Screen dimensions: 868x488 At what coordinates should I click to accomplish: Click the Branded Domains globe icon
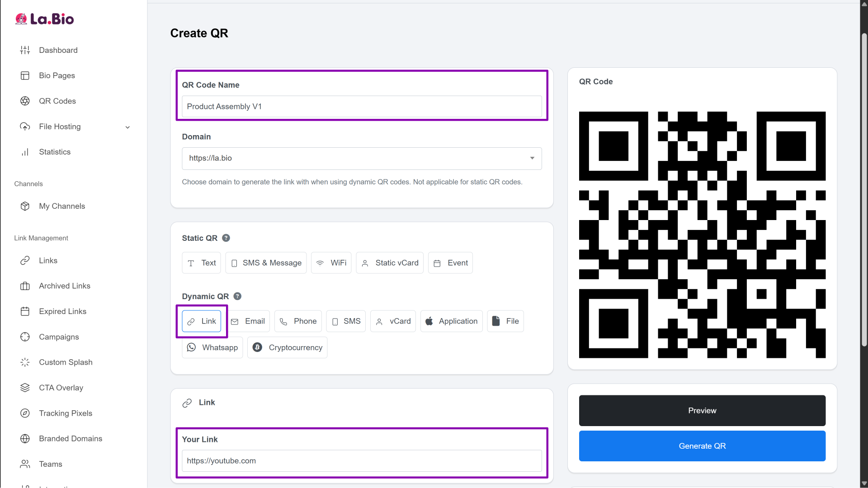point(25,439)
